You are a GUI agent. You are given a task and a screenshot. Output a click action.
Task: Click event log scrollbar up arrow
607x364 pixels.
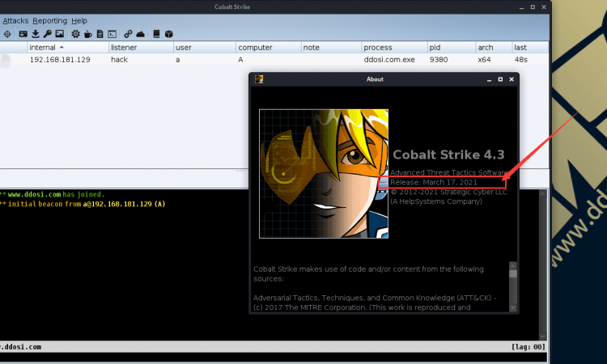[x=543, y=194]
